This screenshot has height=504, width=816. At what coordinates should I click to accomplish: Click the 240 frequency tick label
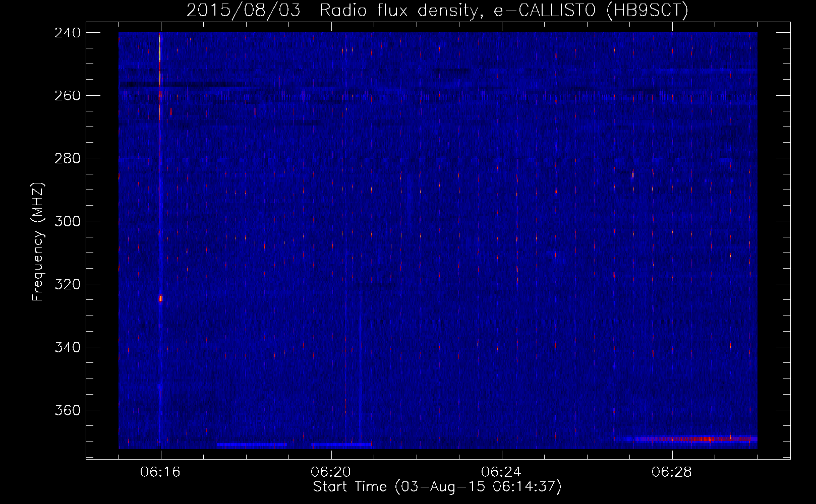pyautogui.click(x=68, y=33)
